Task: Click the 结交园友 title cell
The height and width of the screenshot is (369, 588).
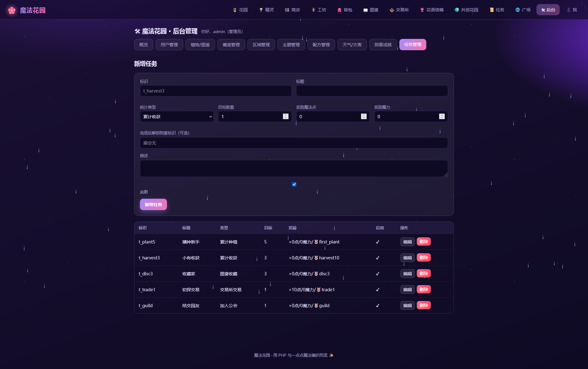Action: [x=191, y=306]
